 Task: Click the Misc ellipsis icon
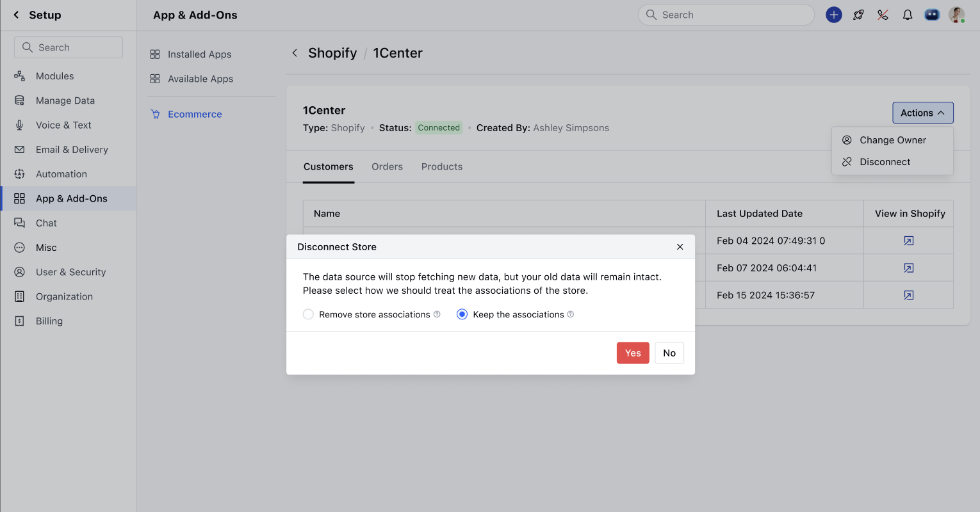point(20,248)
